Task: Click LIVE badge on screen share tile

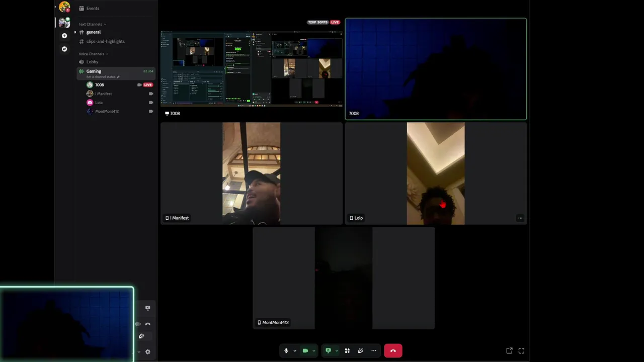Action: pos(335,22)
